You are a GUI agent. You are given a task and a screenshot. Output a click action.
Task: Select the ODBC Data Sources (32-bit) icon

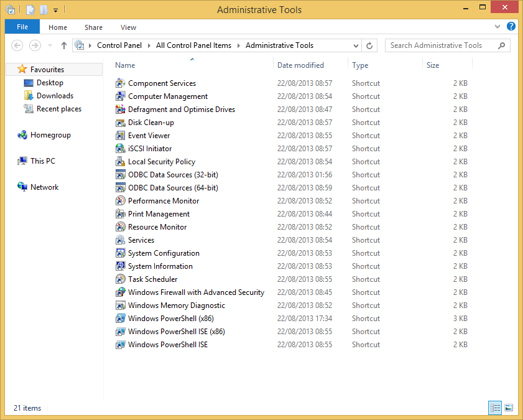[x=120, y=175]
